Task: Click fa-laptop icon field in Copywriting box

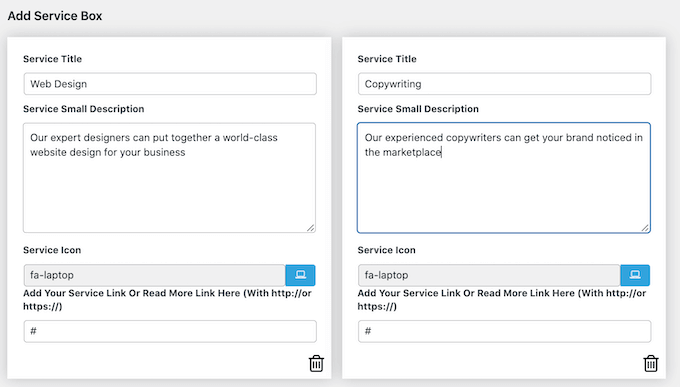Action: (x=489, y=275)
